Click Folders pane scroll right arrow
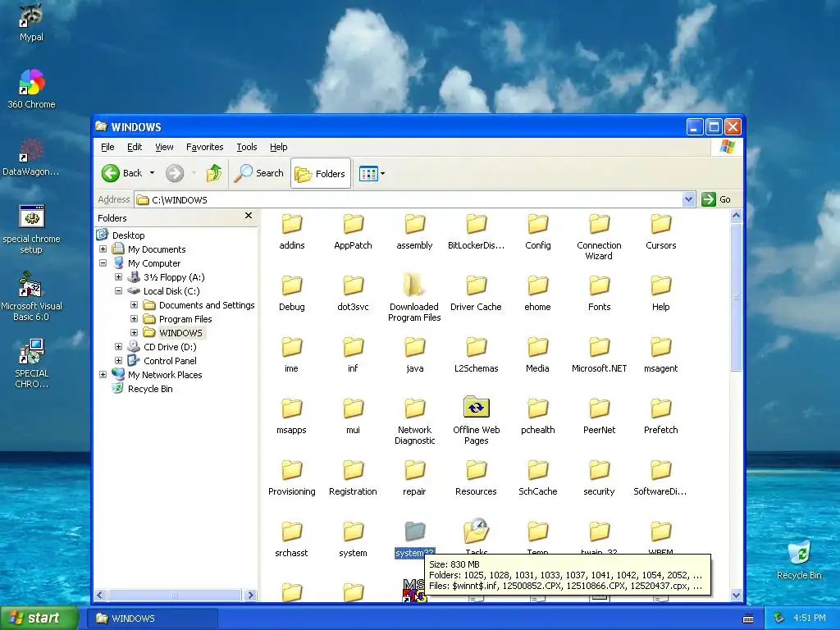Image resolution: width=840 pixels, height=630 pixels. [x=250, y=596]
